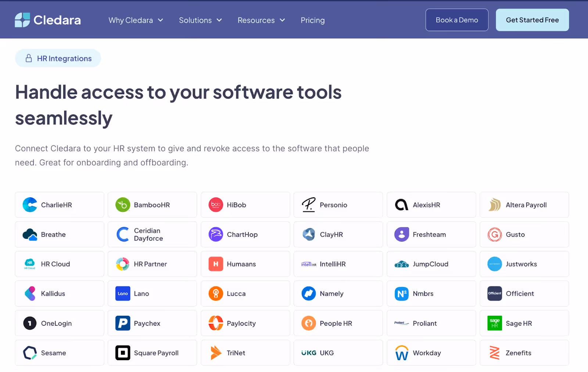Image resolution: width=588 pixels, height=372 pixels.
Task: Click the lock icon in HR Integrations badge
Action: 29,58
